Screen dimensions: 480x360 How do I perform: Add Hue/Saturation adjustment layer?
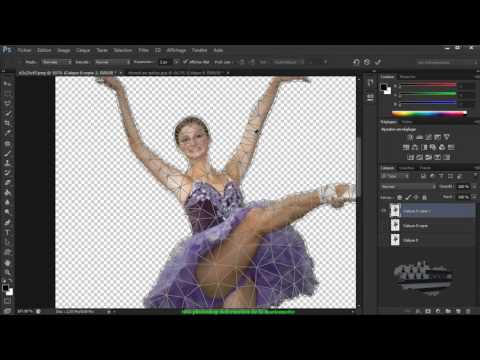[x=406, y=147]
